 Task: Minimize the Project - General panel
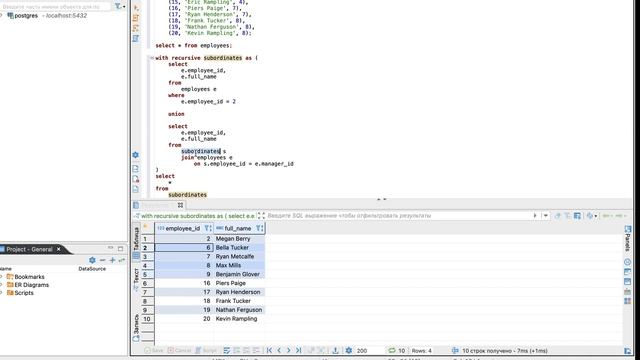[110, 248]
